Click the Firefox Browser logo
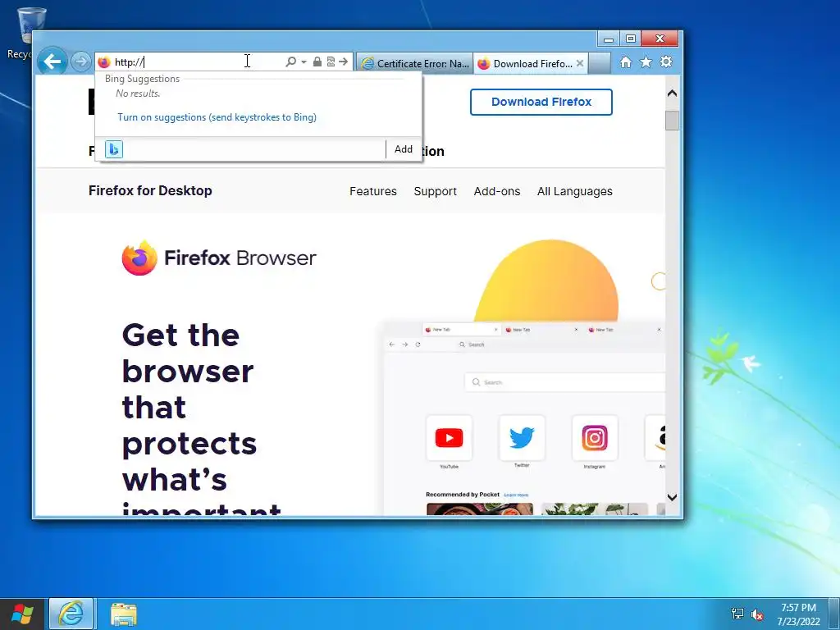This screenshot has height=630, width=840. tap(218, 258)
